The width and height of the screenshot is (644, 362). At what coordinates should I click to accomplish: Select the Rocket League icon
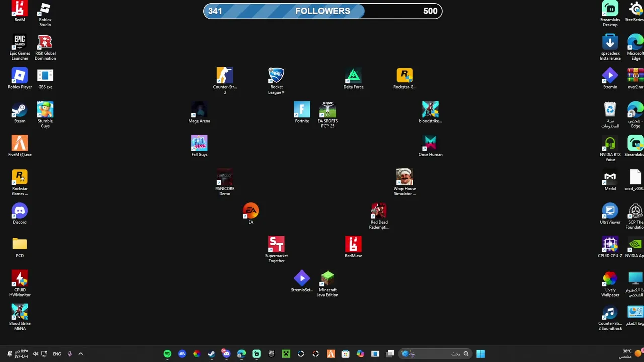point(276,81)
